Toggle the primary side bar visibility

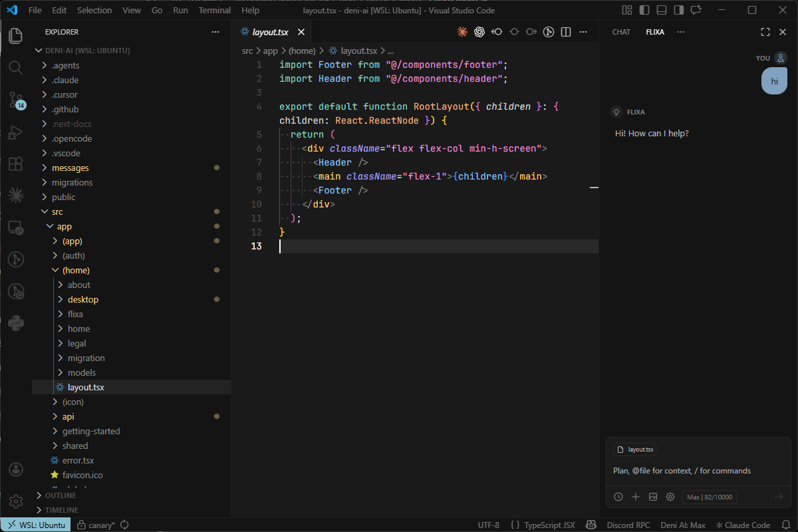[645, 10]
